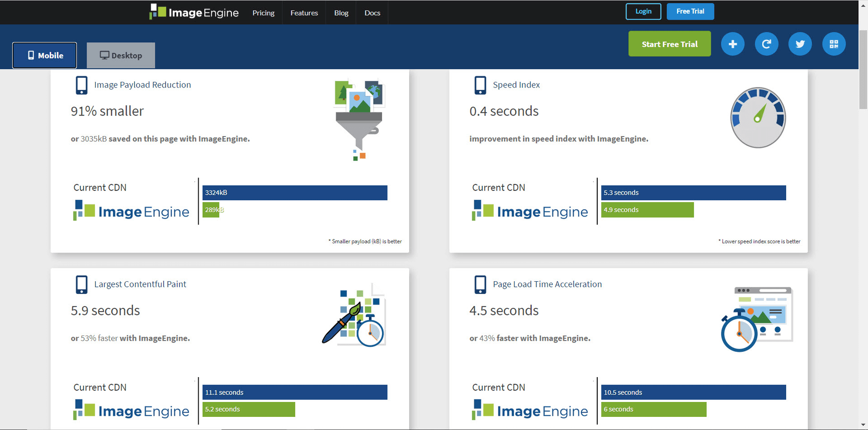Click the green Start Free Trial button
Image resolution: width=868 pixels, height=430 pixels.
[x=669, y=44]
